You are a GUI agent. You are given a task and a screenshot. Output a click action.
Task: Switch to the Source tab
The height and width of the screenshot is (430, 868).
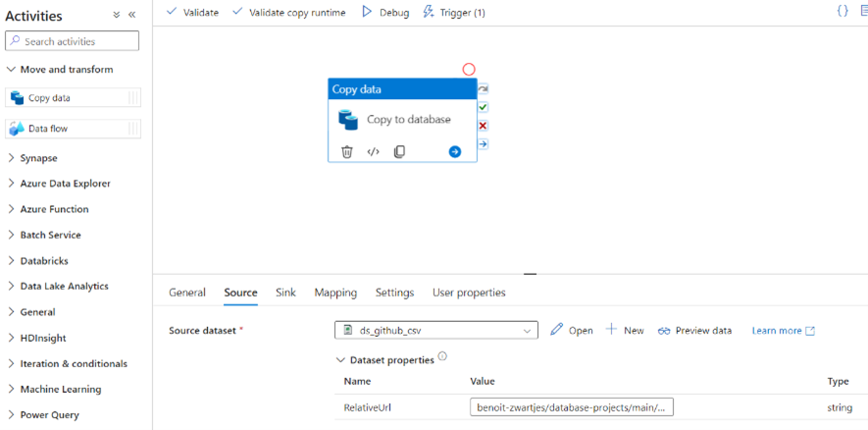coord(241,292)
